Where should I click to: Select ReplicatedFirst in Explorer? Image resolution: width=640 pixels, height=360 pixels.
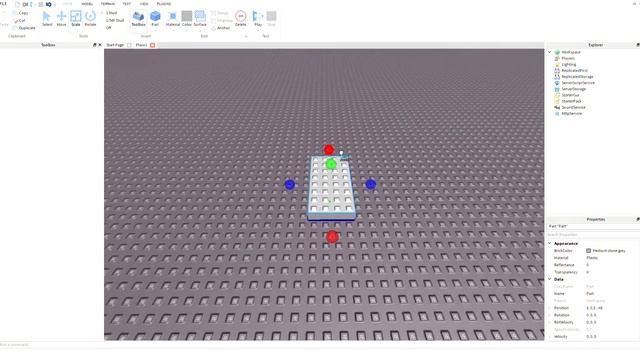pyautogui.click(x=574, y=71)
